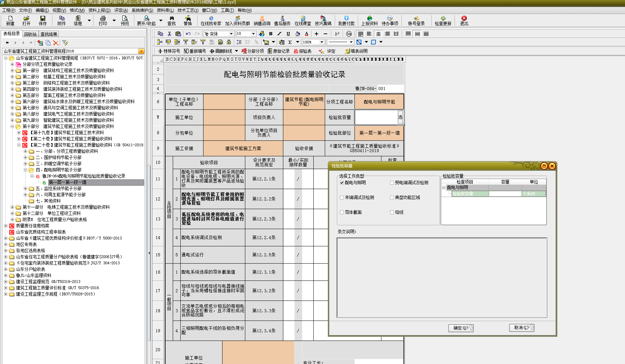The width and height of the screenshot is (625, 364).
Task: Click the 特殊符号 special symbol tool
Action: [x=169, y=51]
